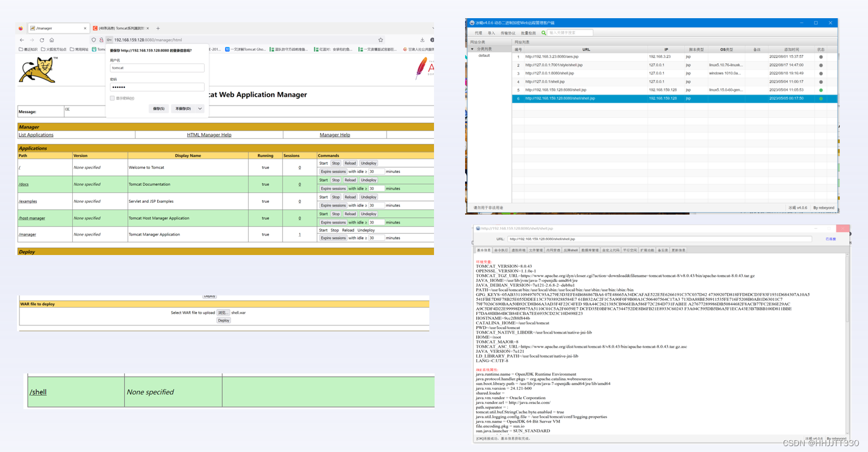The image size is (868, 452).
Task: Click the /shell application path link
Action: point(38,392)
